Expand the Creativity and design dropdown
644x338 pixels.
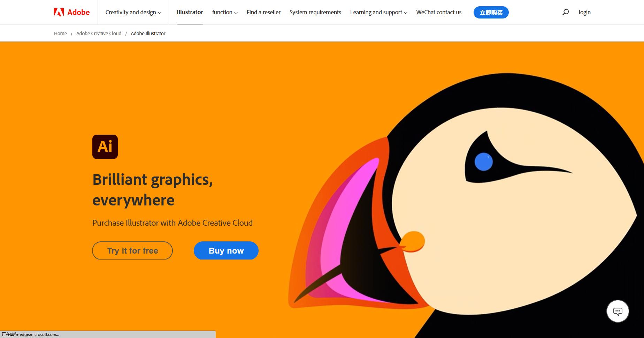(x=133, y=12)
